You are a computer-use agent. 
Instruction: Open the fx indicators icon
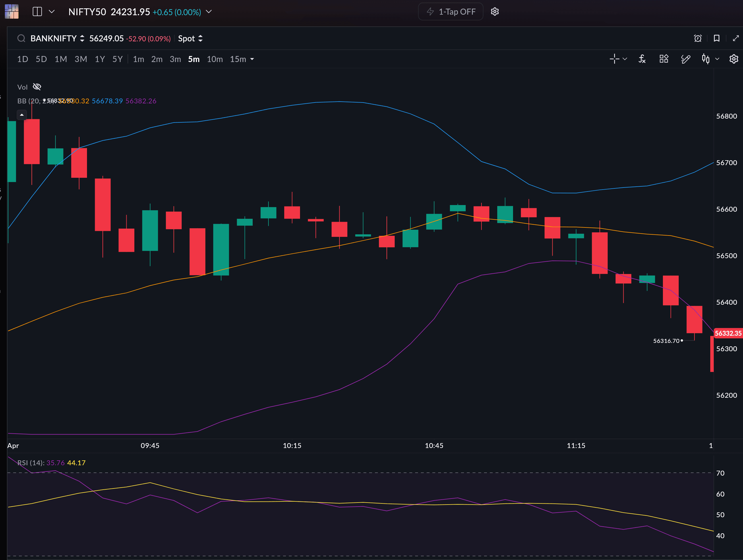pos(642,59)
